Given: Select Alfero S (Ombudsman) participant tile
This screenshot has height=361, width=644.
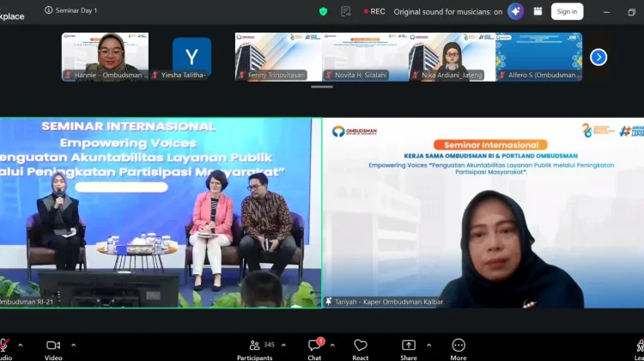Looking at the screenshot, I should (539, 57).
